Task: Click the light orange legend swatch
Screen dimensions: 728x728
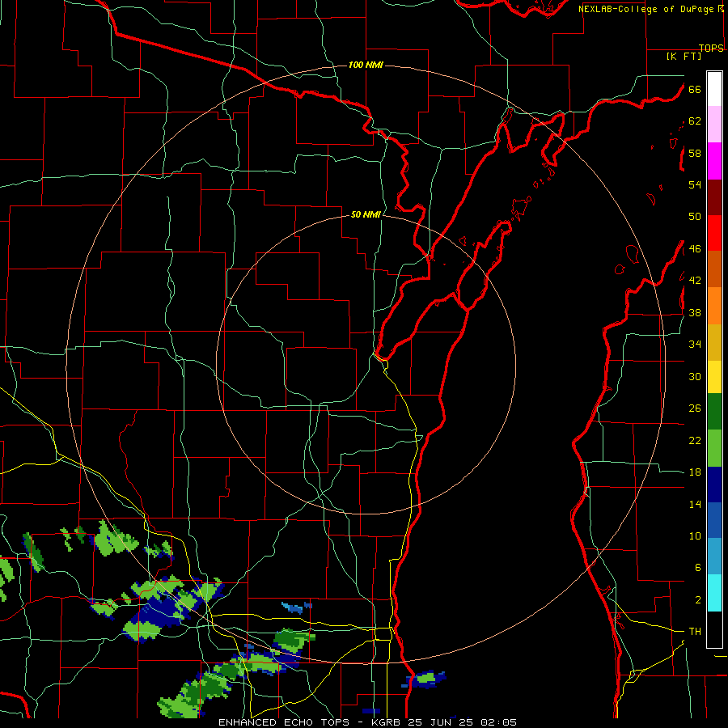Action: click(x=714, y=306)
